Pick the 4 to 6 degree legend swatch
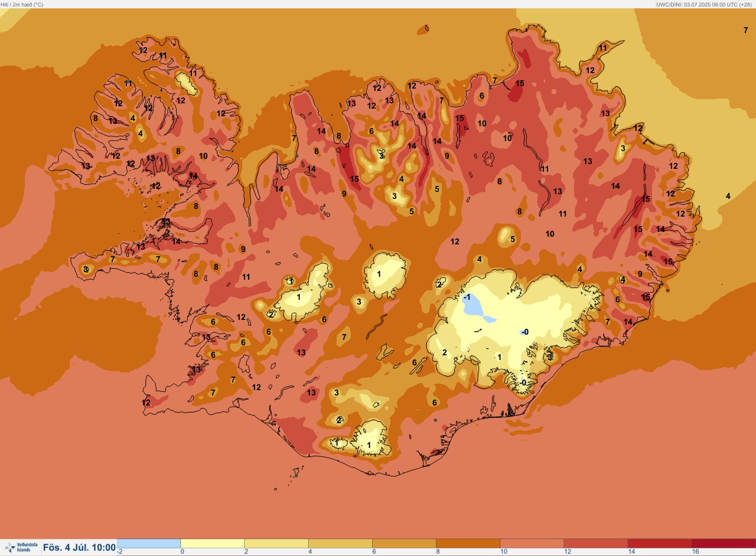Image resolution: width=756 pixels, height=556 pixels. click(340, 544)
